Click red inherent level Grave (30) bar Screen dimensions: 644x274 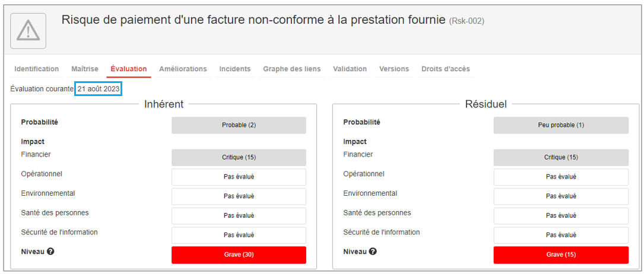coord(239,254)
